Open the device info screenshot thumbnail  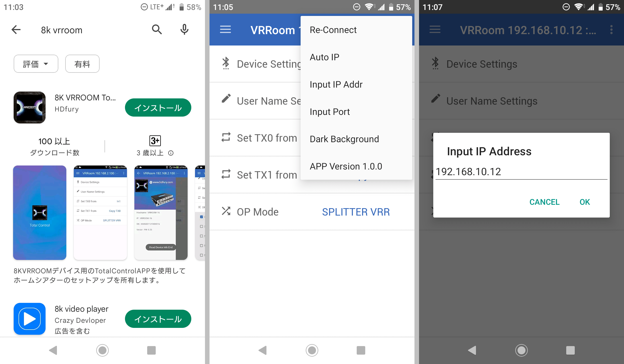pyautogui.click(x=161, y=213)
